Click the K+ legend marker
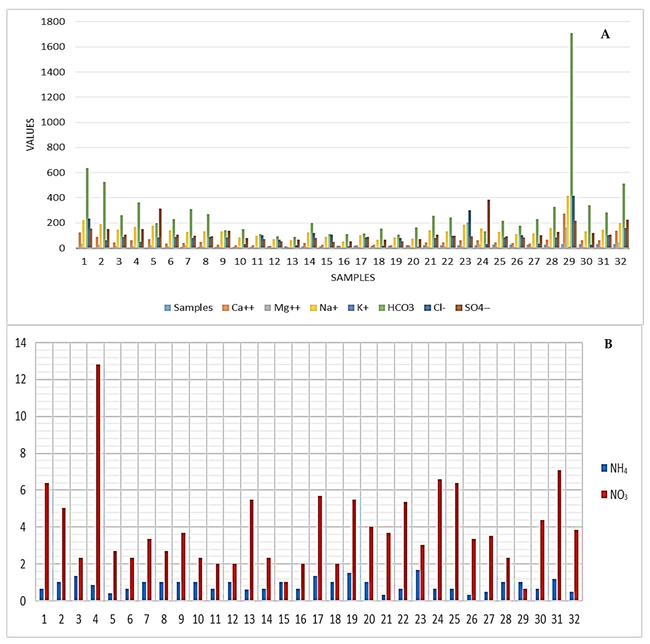The height and width of the screenshot is (644, 650). coord(351,308)
